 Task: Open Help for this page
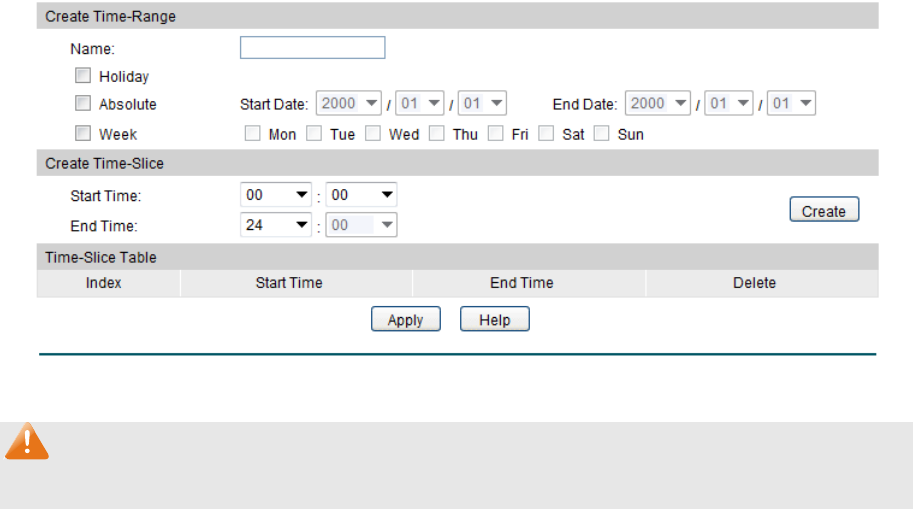coord(494,320)
